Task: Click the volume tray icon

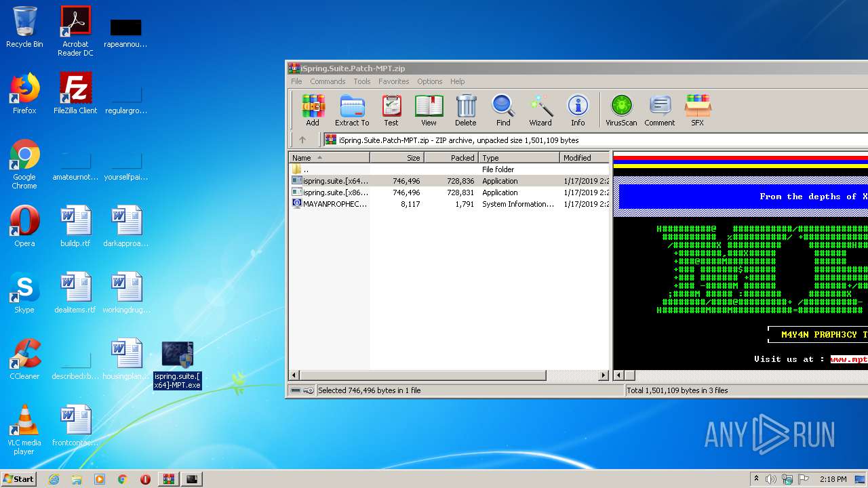Action: [771, 479]
